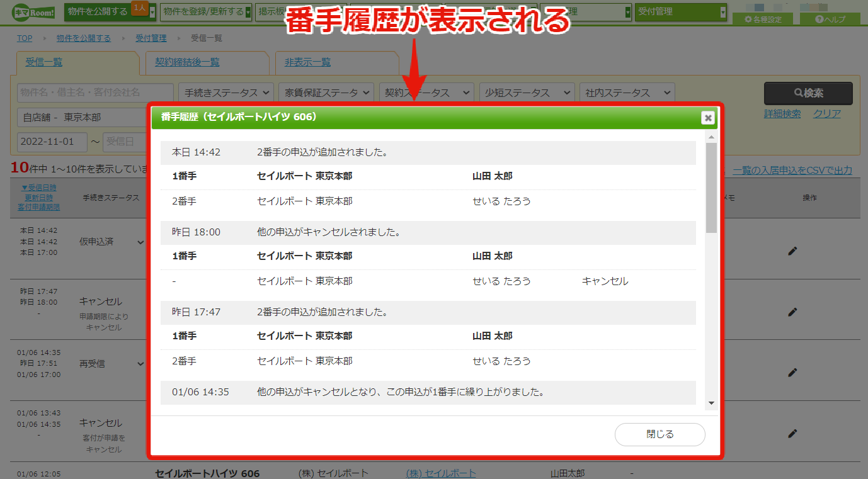The width and height of the screenshot is (868, 479).
Task: Open ヘルプ help button
Action: tap(830, 19)
